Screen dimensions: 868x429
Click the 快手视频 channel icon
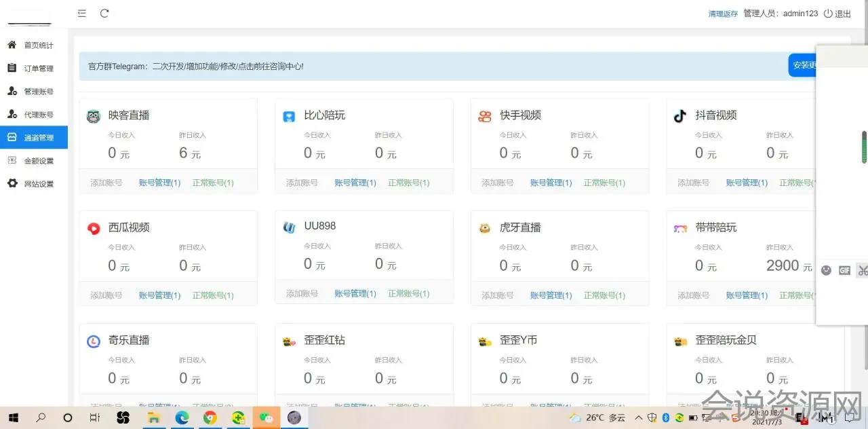pyautogui.click(x=484, y=117)
